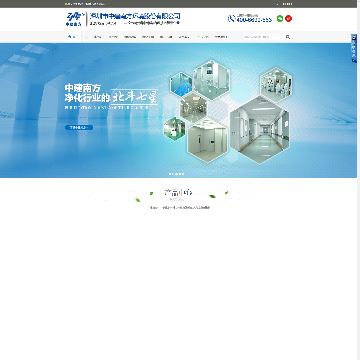Click the magnifier search icon
Screen dimensions: 360x360
288,37
